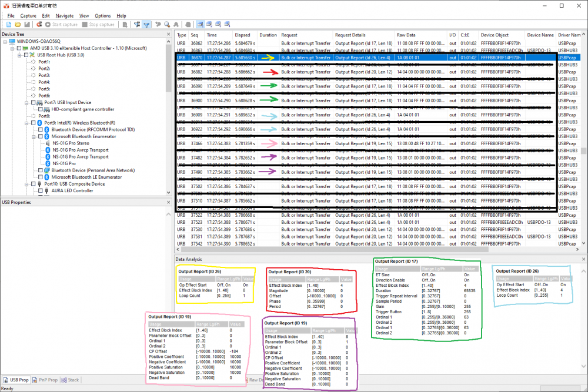Open the Capture menu

[x=28, y=16]
